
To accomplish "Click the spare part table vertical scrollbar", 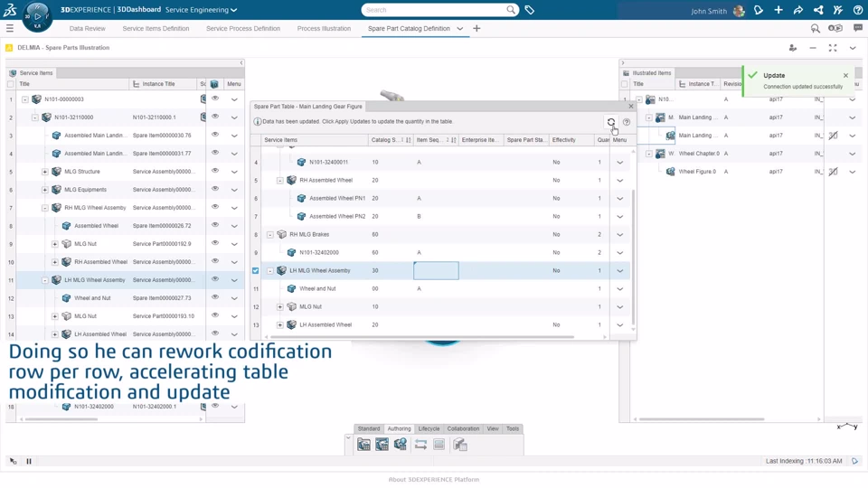I will pos(633,258).
